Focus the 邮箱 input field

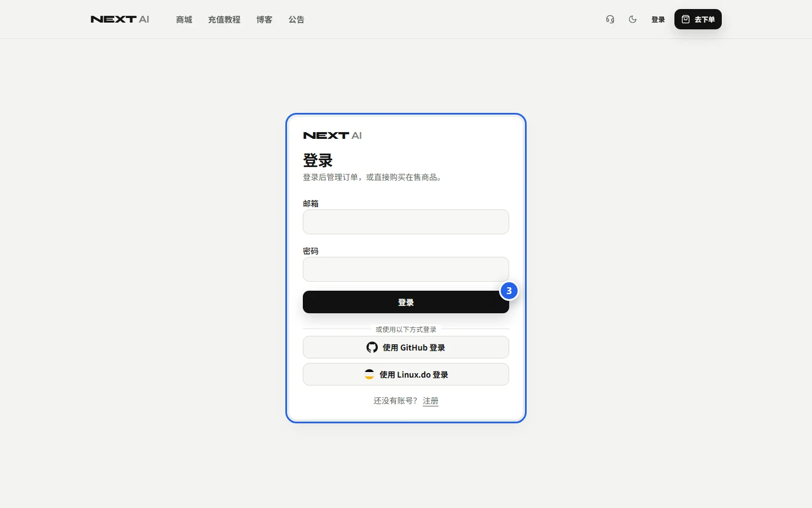tap(406, 222)
